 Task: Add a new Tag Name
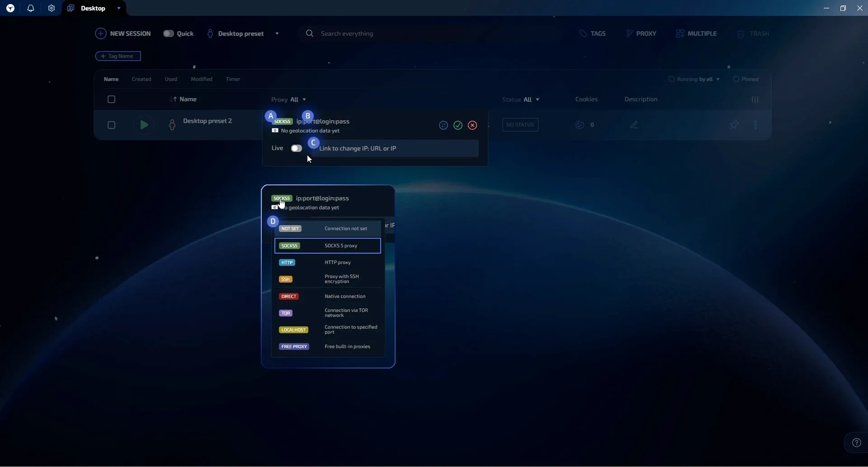pyautogui.click(x=118, y=56)
